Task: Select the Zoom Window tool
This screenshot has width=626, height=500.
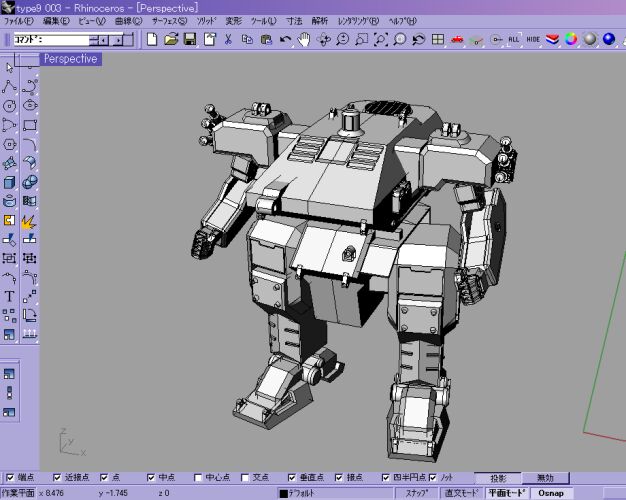Action: coord(361,39)
